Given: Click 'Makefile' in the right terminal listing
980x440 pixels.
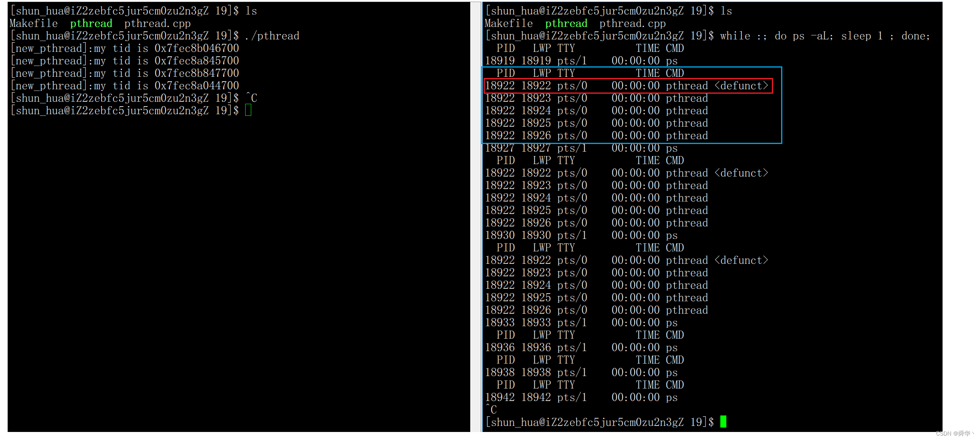Looking at the screenshot, I should tap(509, 23).
